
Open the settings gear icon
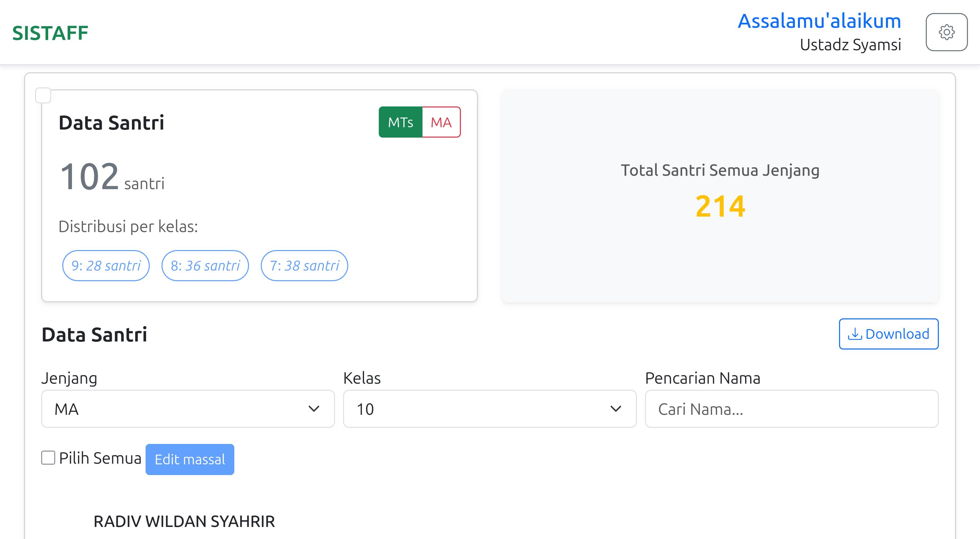click(946, 32)
